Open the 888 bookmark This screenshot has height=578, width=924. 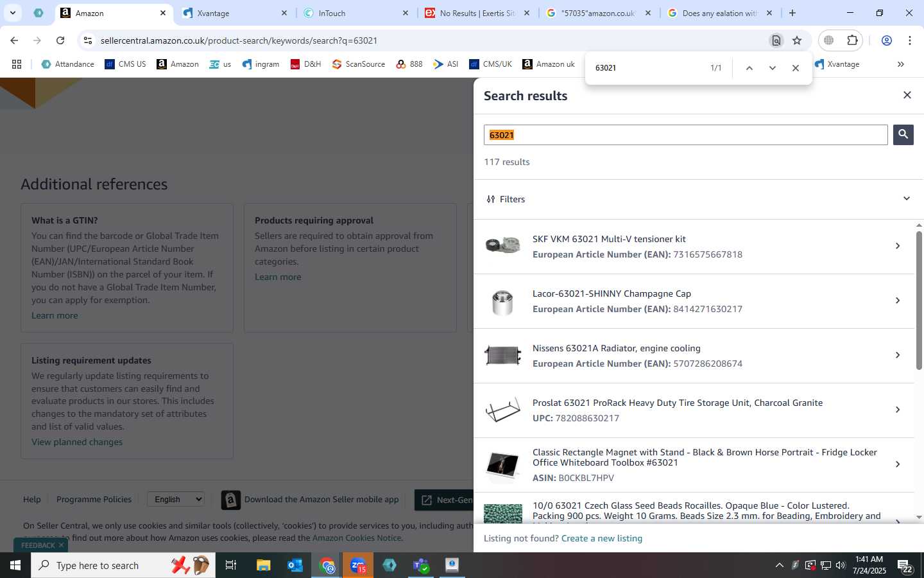tap(409, 64)
